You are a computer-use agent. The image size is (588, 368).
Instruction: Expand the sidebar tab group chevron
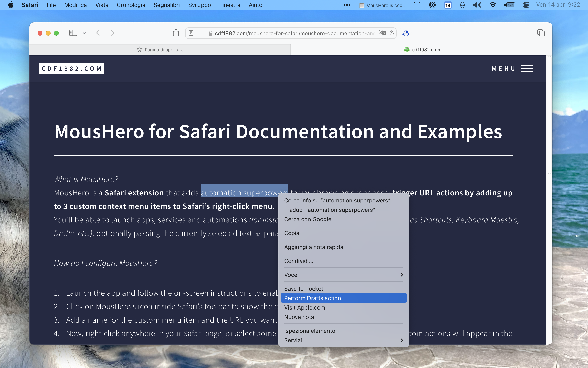point(84,33)
